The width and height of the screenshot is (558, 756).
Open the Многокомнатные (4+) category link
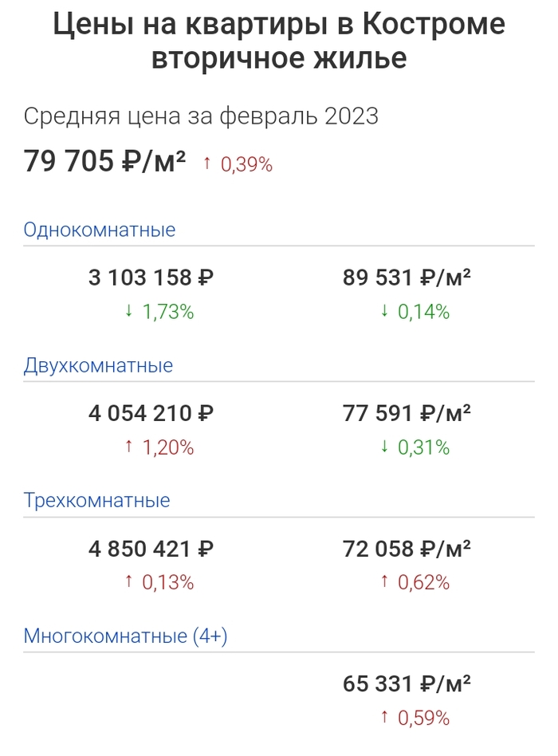click(127, 636)
